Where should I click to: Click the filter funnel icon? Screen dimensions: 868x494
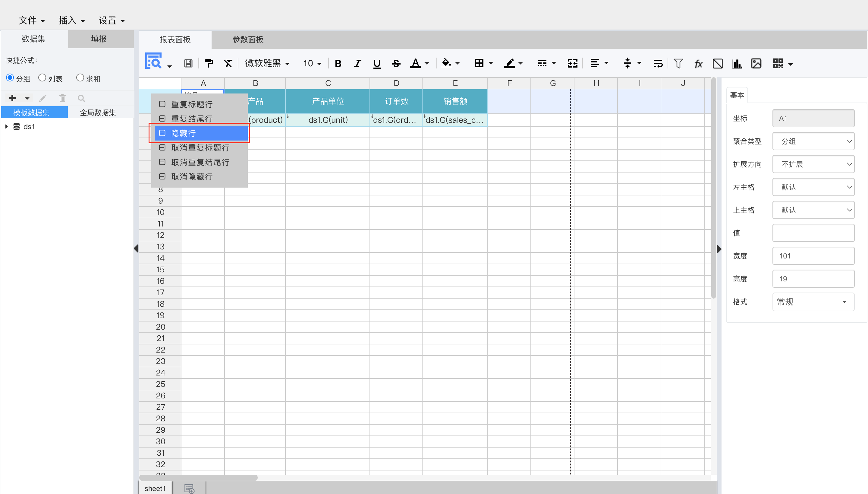pos(678,63)
